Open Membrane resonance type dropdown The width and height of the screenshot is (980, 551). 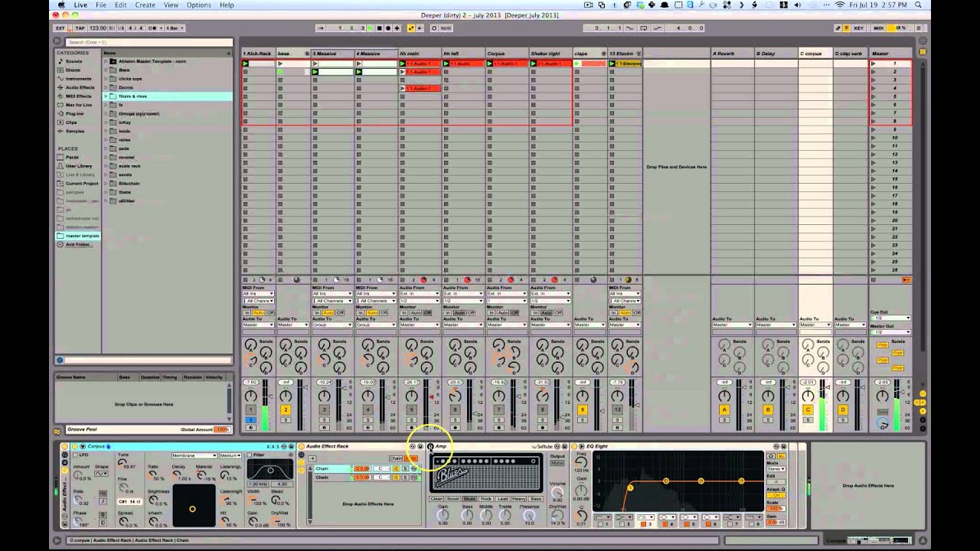[x=194, y=455]
